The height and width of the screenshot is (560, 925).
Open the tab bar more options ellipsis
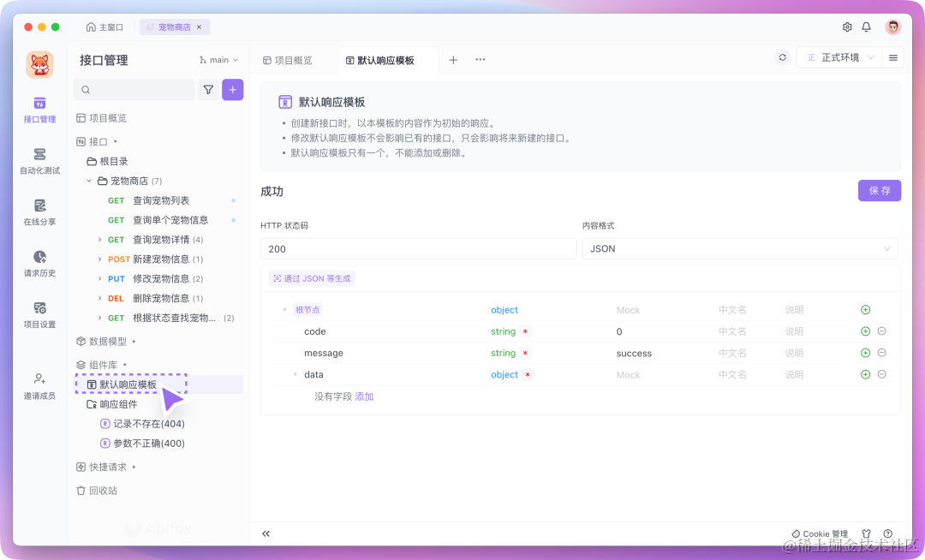[480, 60]
